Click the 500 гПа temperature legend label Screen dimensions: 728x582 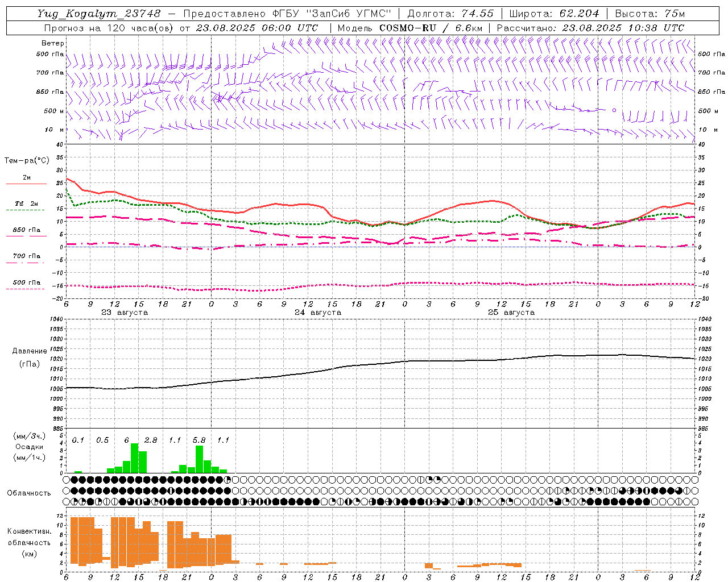(x=27, y=282)
